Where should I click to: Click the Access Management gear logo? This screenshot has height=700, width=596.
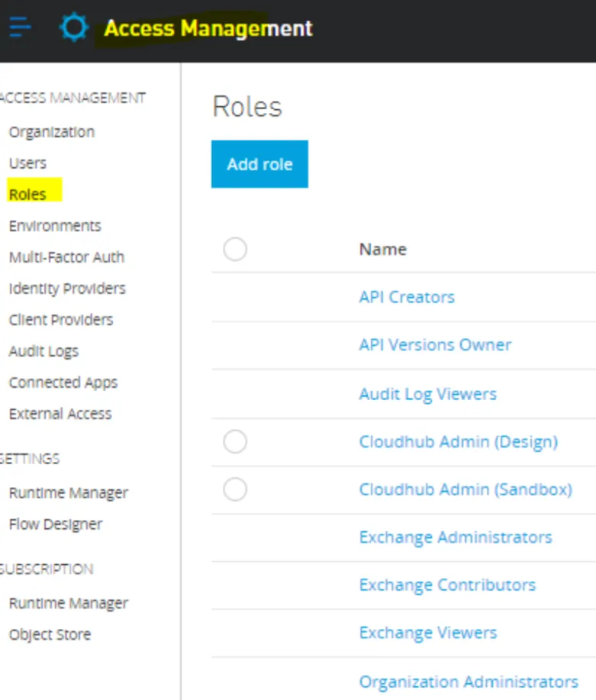point(74,27)
